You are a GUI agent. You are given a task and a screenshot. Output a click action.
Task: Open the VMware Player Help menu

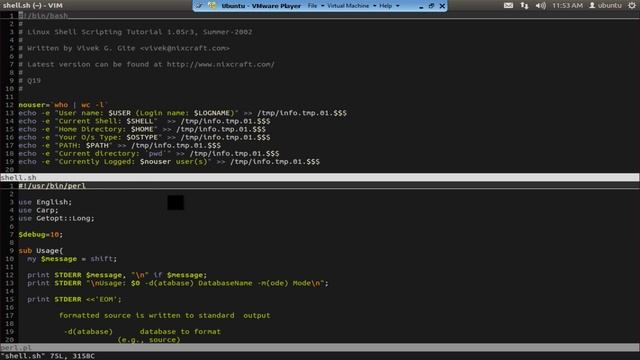(385, 6)
